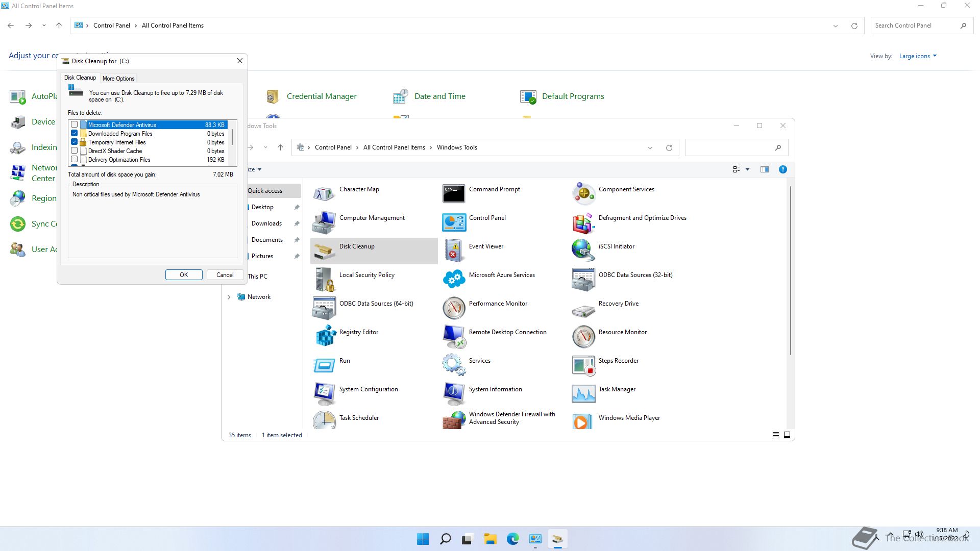Image resolution: width=980 pixels, height=551 pixels.
Task: Open Remote Desktop Connection icon
Action: click(454, 337)
